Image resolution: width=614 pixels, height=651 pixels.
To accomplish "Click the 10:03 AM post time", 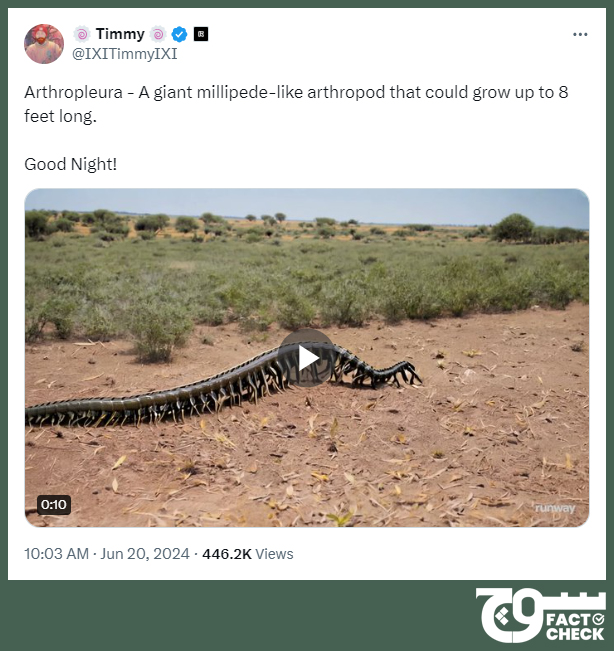I will pyautogui.click(x=56, y=554).
